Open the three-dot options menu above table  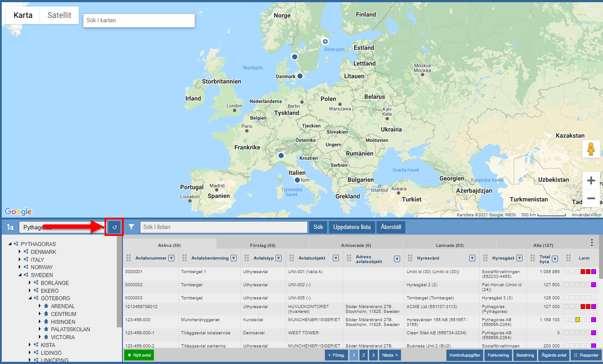tap(592, 243)
